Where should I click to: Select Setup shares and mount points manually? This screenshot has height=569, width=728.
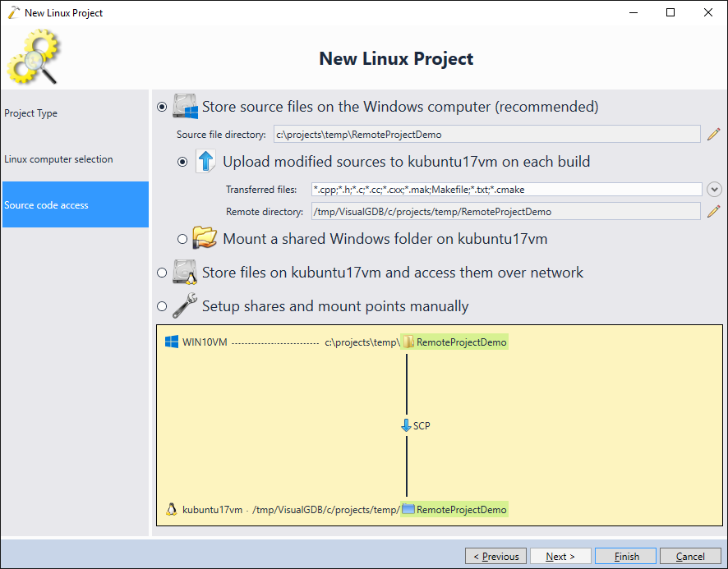162,306
